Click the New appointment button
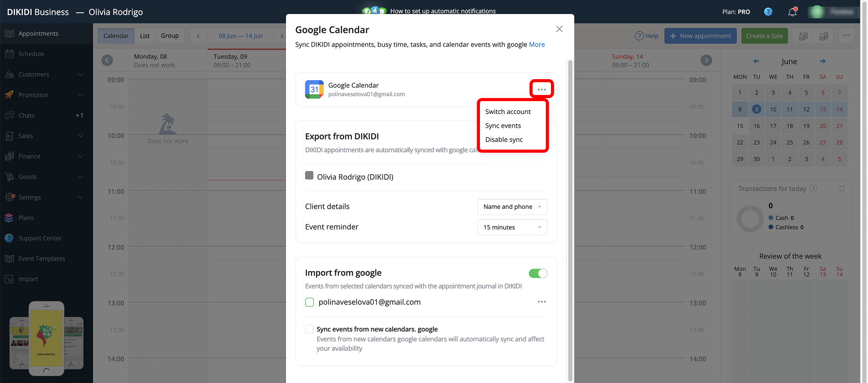The height and width of the screenshot is (383, 868). tap(701, 36)
